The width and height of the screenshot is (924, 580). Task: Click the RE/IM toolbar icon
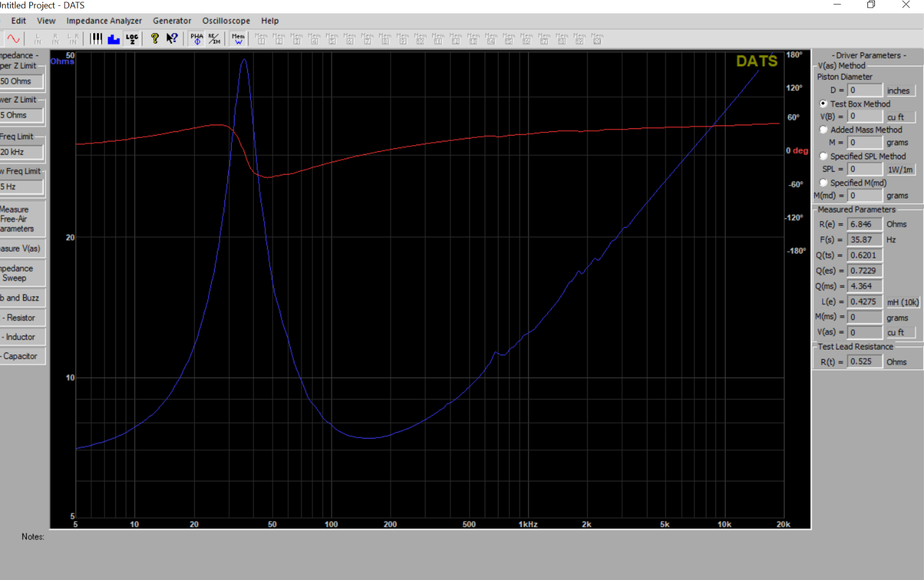pyautogui.click(x=214, y=39)
